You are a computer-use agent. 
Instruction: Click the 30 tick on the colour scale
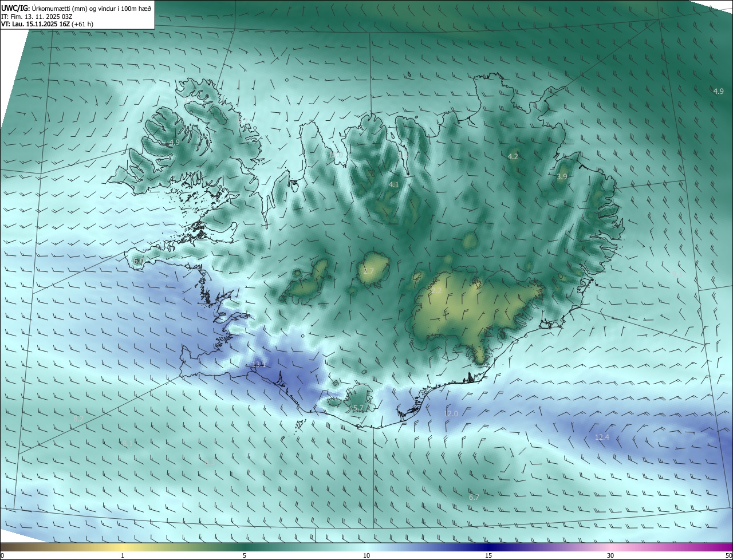[610, 555]
